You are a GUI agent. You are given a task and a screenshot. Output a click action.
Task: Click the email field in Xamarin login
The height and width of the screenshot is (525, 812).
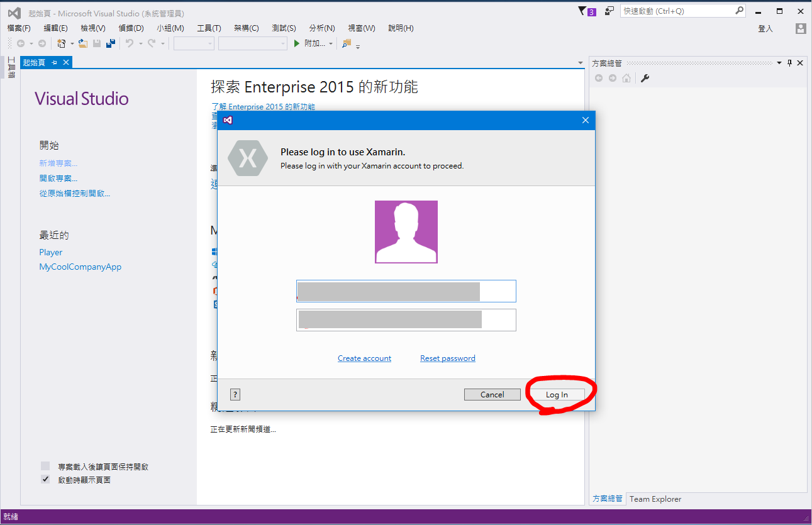406,291
